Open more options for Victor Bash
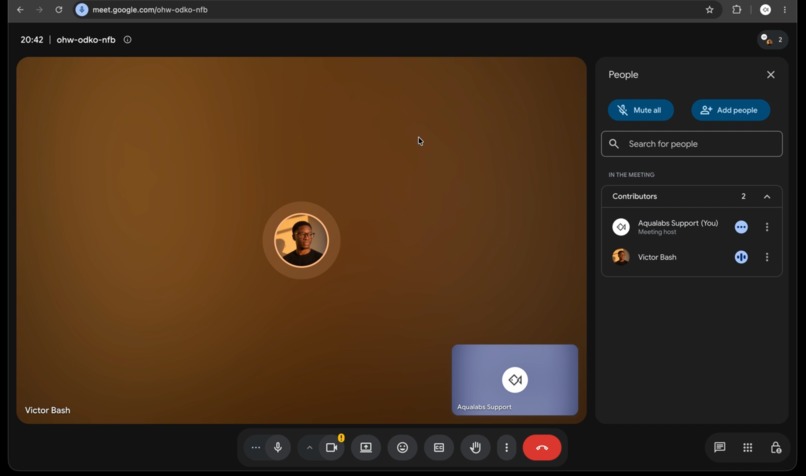 [767, 257]
